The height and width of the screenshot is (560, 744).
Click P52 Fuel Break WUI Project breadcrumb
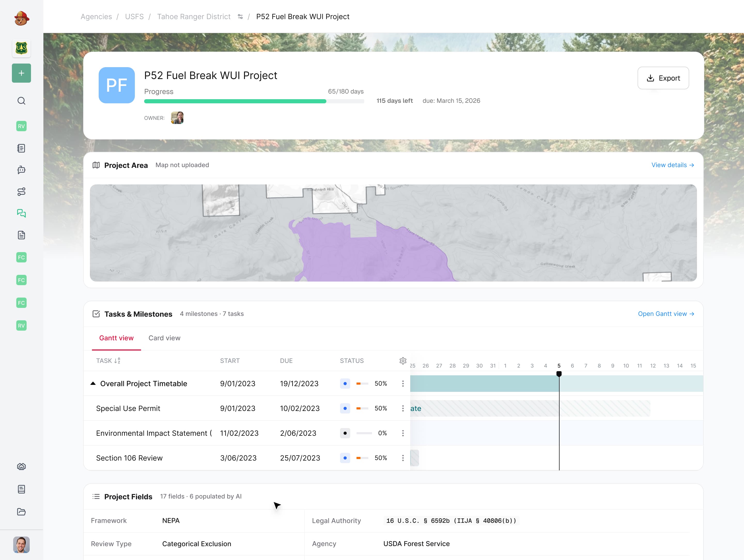click(303, 17)
